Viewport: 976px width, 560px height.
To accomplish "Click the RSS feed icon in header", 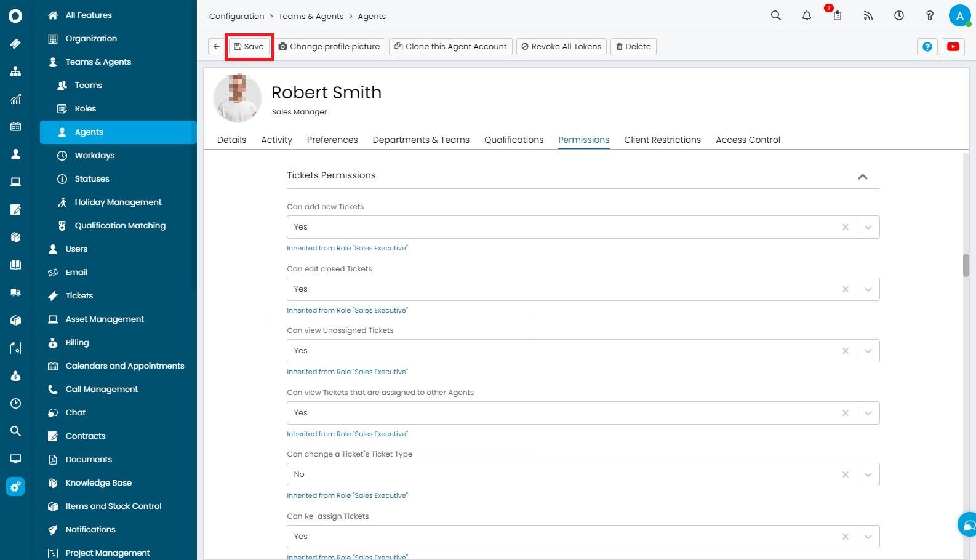I will (x=868, y=15).
